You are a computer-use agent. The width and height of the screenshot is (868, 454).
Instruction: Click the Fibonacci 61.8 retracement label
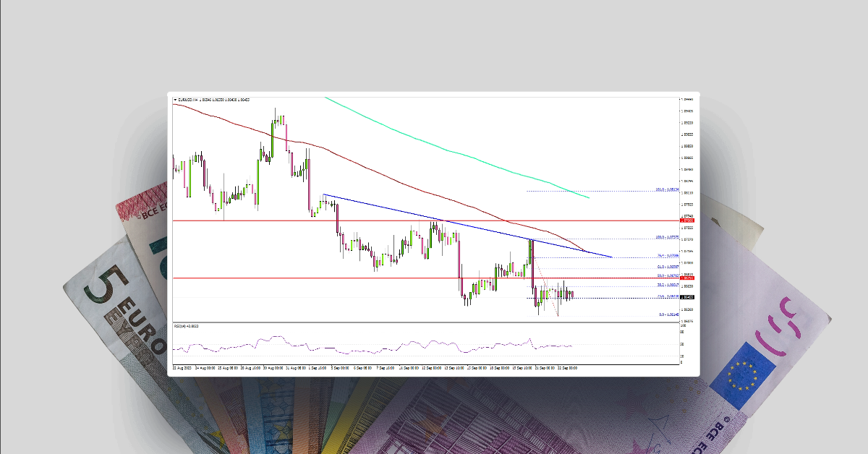pos(665,266)
